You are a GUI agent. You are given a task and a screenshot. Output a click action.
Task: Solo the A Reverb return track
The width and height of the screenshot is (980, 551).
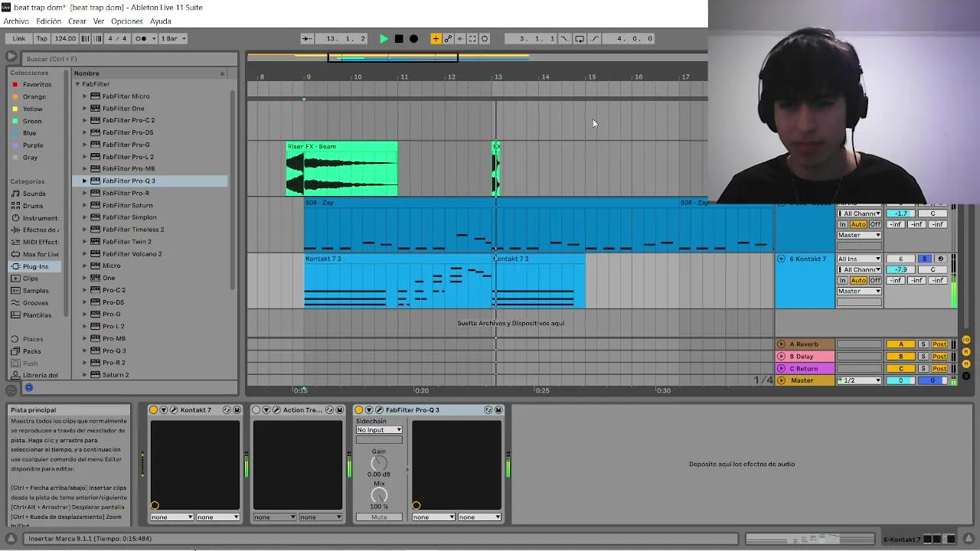pos(923,344)
